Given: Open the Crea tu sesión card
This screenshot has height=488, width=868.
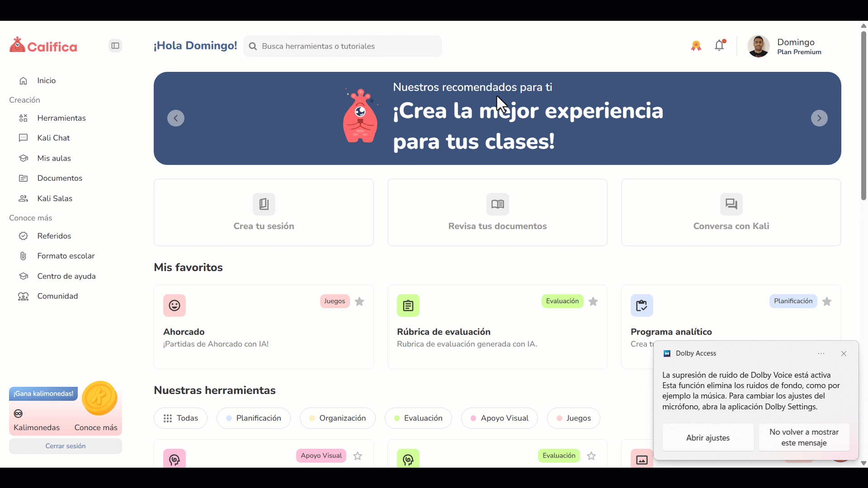Looking at the screenshot, I should pos(264,212).
